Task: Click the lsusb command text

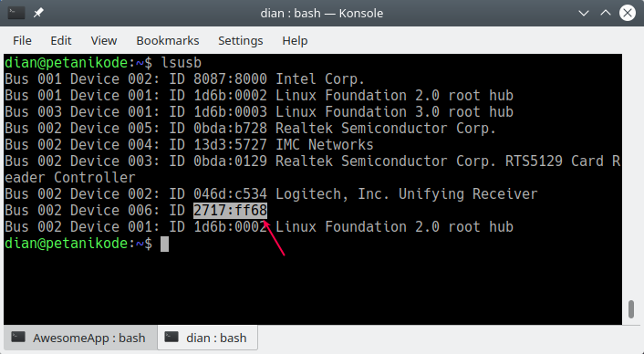Action: [182, 62]
